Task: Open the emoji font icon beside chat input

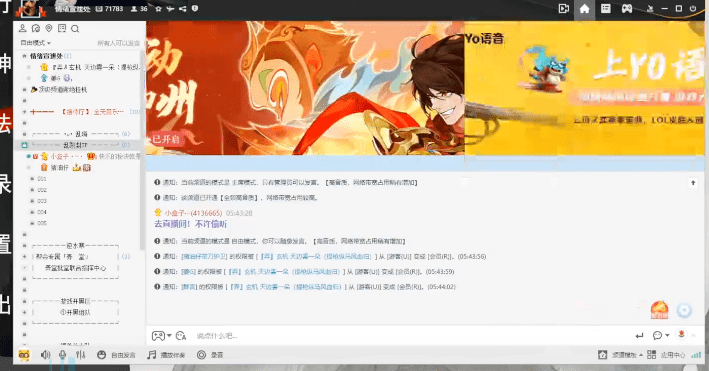Action: pos(181,336)
